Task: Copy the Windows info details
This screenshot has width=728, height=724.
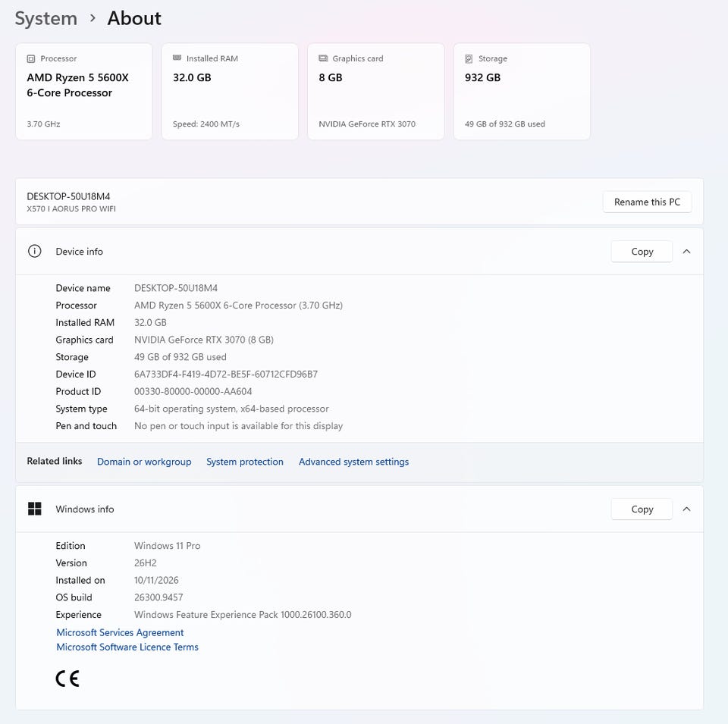Action: 642,509
